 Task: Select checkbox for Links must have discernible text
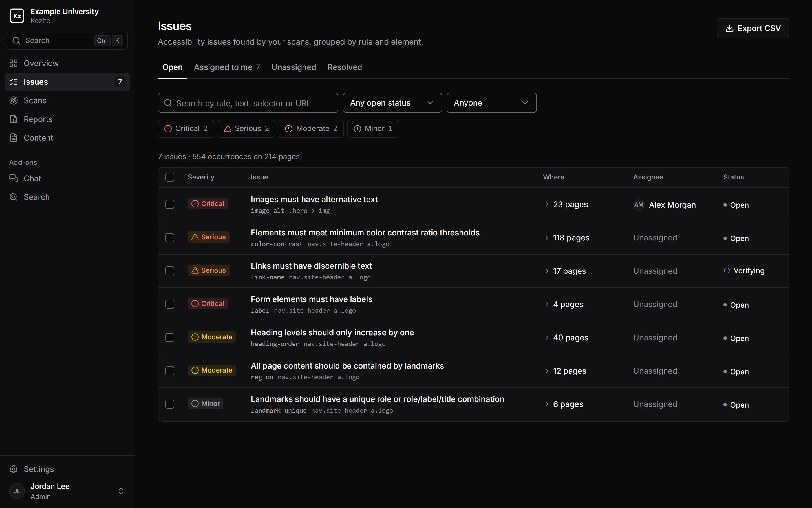[170, 271]
